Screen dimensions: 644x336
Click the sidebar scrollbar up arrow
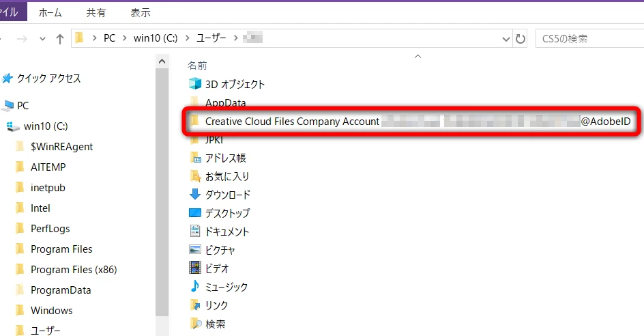[x=162, y=61]
